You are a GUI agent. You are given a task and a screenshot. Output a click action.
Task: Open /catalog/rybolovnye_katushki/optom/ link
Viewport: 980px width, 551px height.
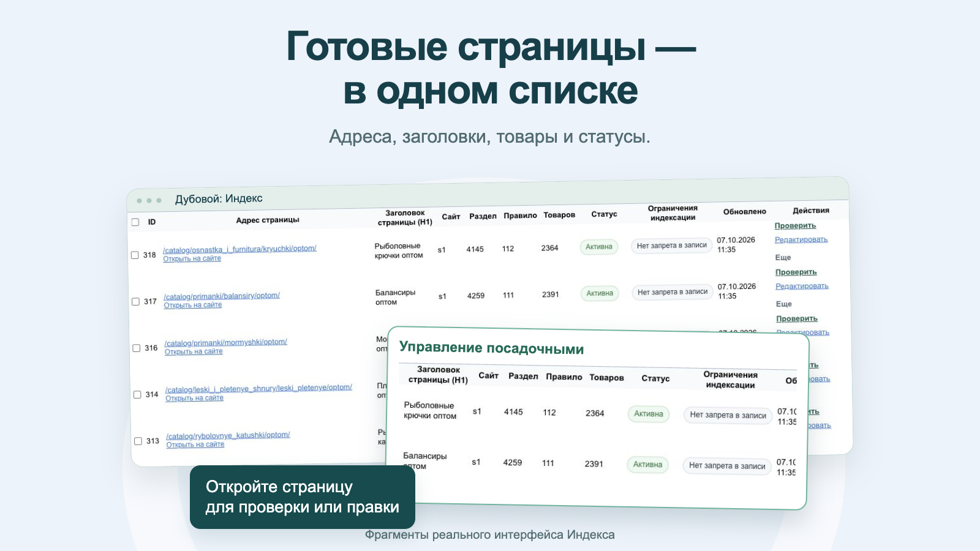228,435
